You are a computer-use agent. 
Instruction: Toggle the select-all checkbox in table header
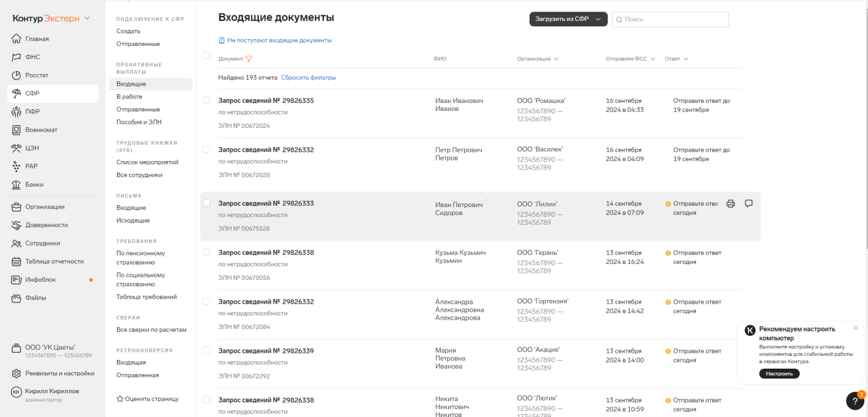[x=206, y=55]
